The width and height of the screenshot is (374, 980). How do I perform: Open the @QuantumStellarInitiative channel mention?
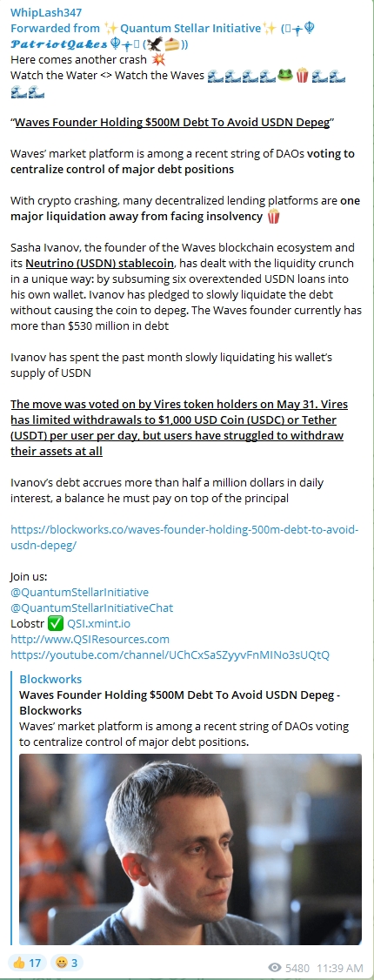click(79, 591)
